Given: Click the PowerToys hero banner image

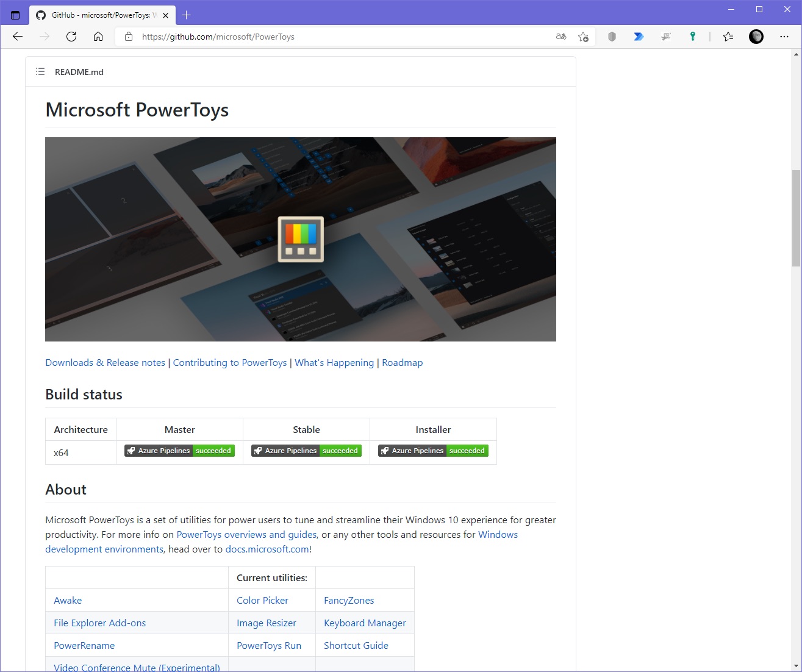Looking at the screenshot, I should coord(301,239).
